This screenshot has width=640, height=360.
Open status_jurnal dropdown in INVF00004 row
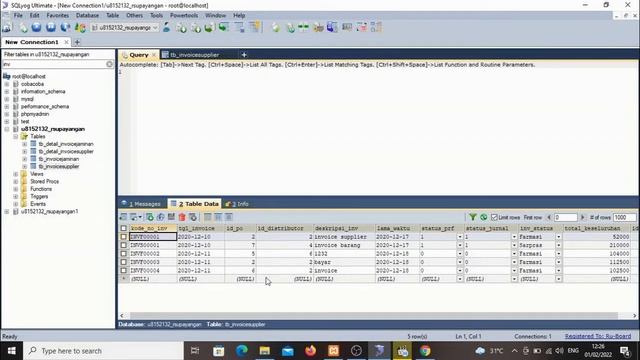pos(514,270)
